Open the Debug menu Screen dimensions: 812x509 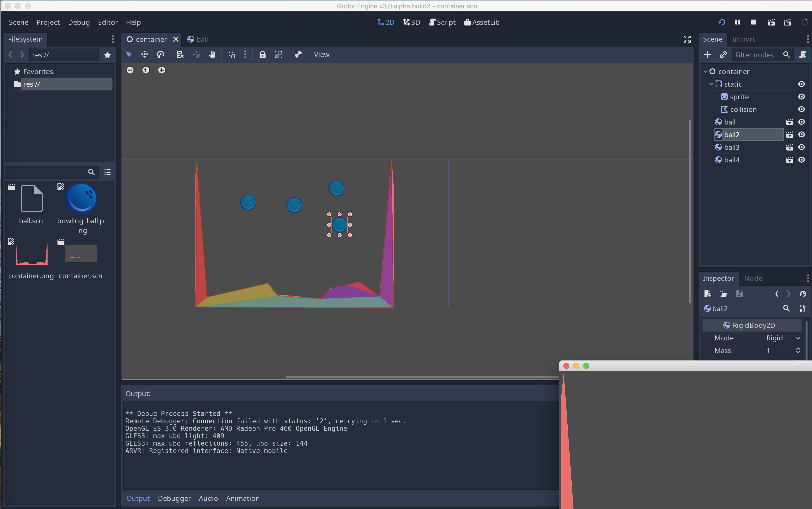(79, 22)
